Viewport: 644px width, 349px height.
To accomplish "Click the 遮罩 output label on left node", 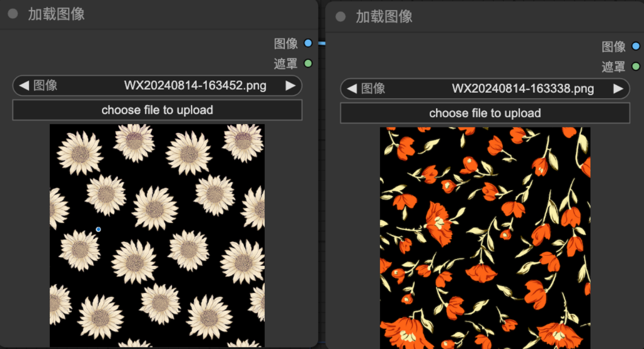I will tap(286, 64).
